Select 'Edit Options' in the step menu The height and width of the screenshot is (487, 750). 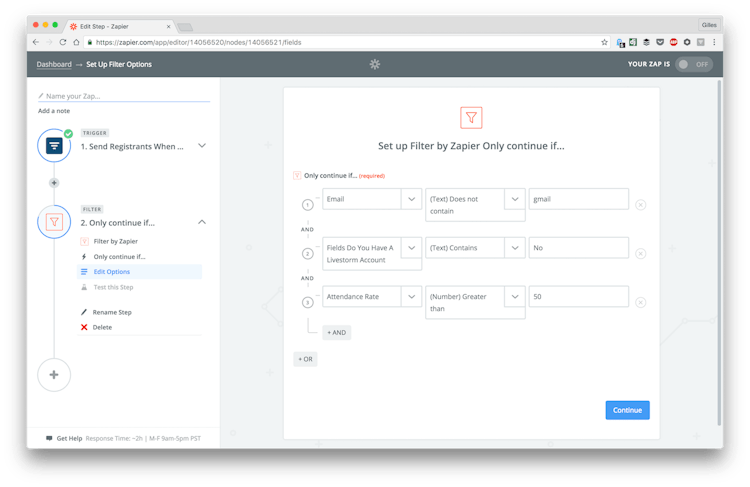click(112, 272)
